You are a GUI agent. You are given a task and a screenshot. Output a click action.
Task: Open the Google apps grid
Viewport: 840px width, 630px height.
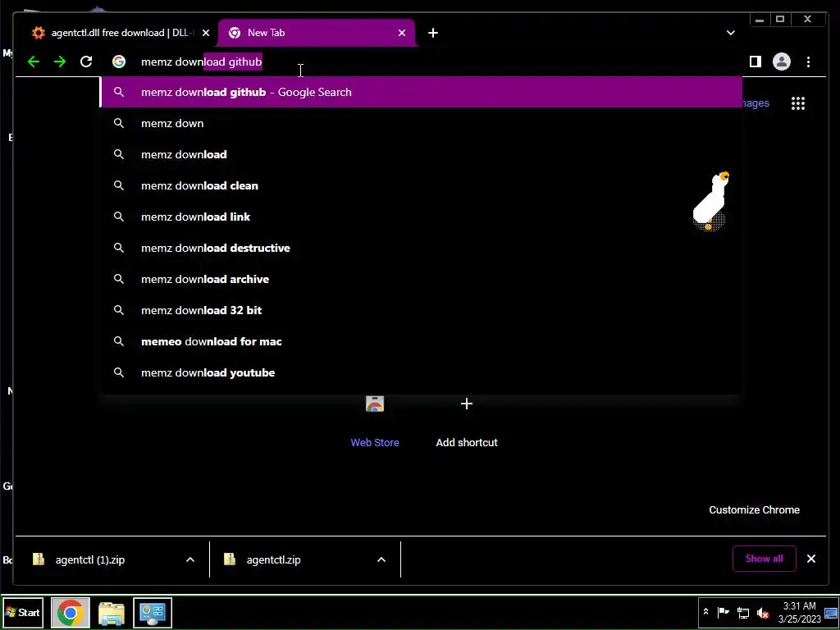click(798, 103)
